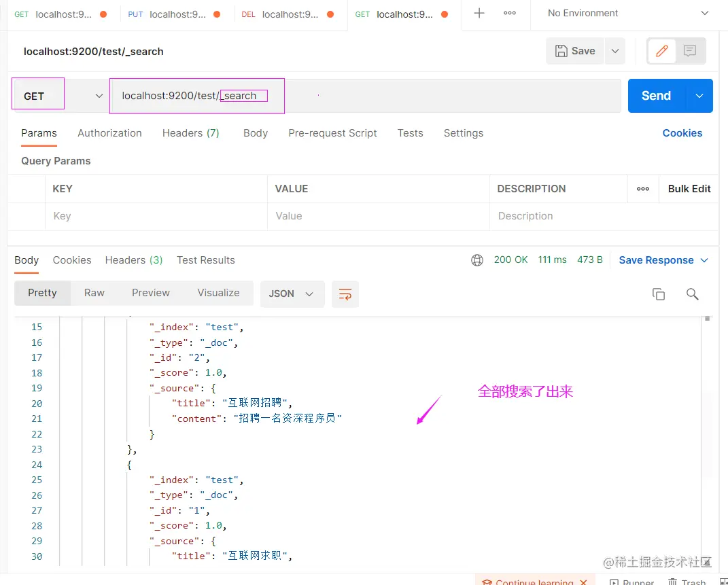This screenshot has width=728, height=585.
Task: Select the Params tab
Action: [39, 133]
